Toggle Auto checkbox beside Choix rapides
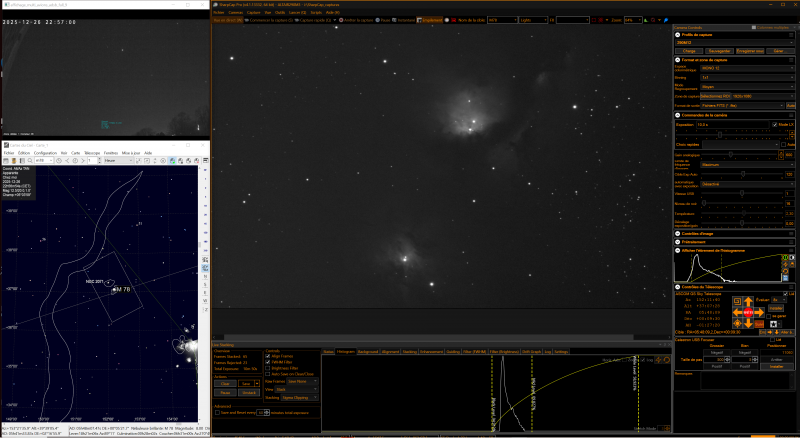 784,144
